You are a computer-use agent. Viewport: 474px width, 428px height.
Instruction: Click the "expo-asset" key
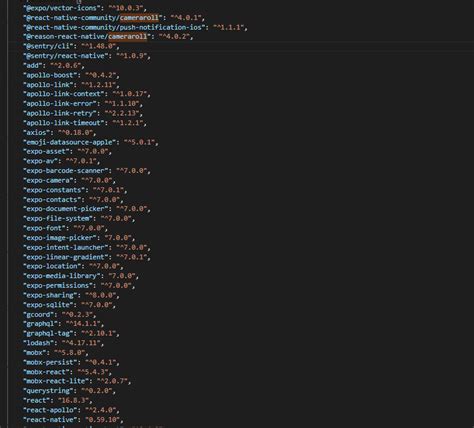(x=46, y=152)
